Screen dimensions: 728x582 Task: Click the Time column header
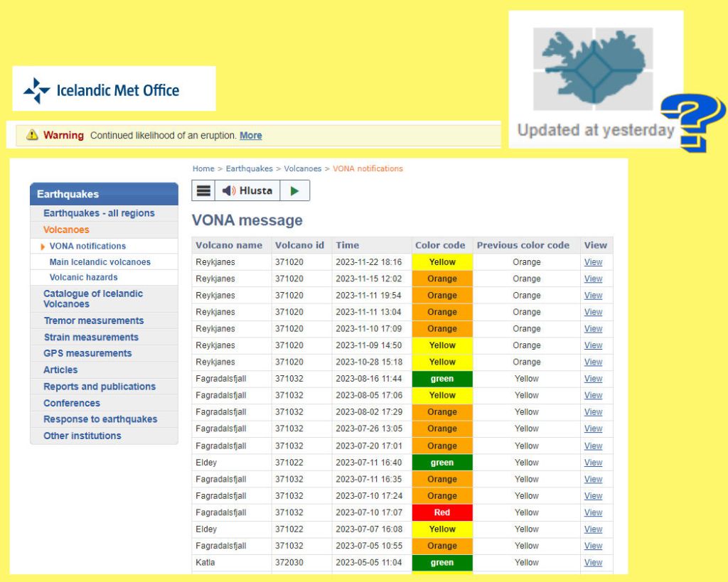tap(348, 245)
